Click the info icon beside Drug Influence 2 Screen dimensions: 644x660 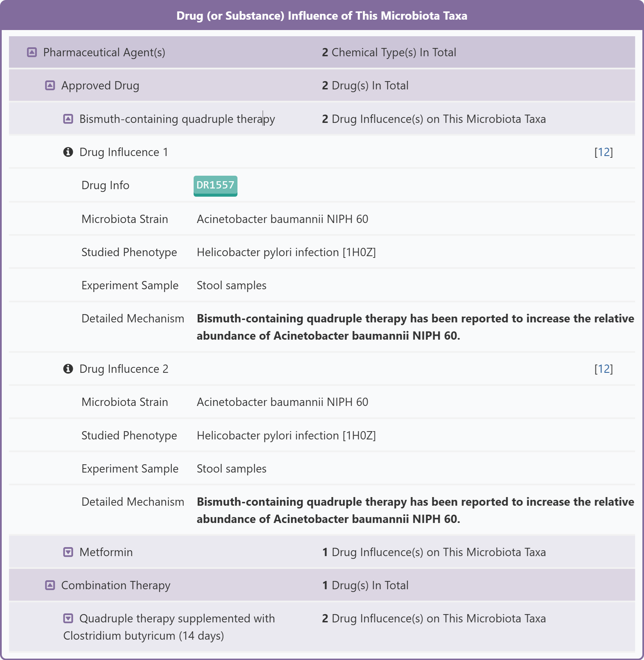(68, 369)
